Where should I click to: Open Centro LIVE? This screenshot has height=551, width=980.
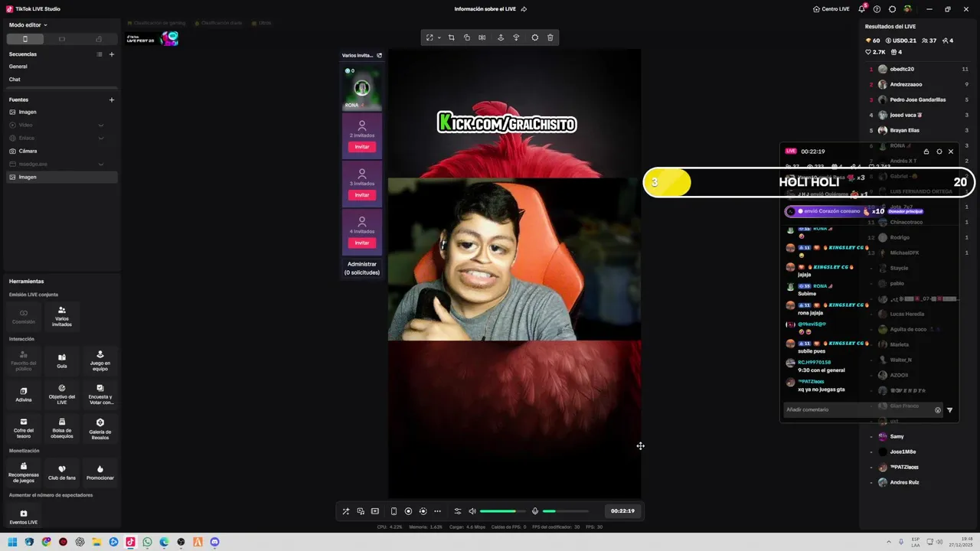pos(831,9)
